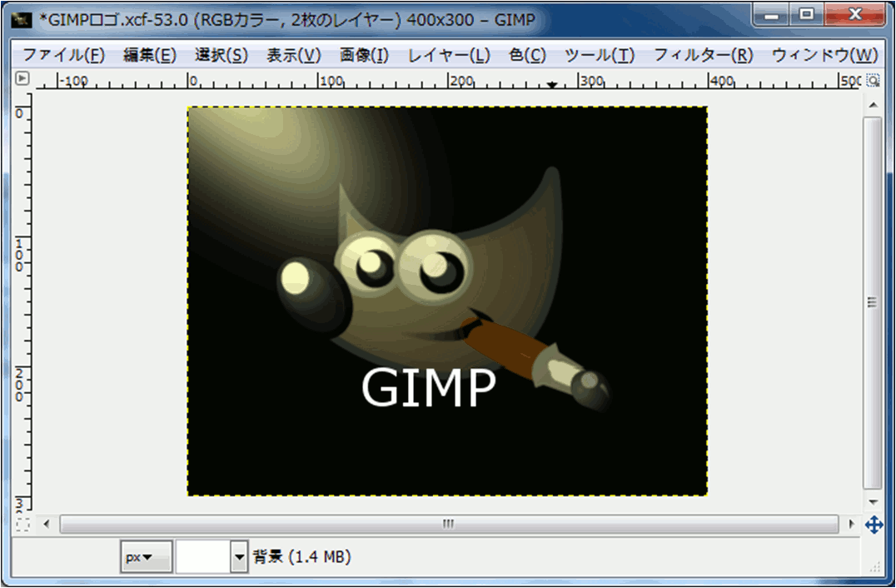The image size is (896, 588).
Task: Click the navigation cross-arrows icon
Action: click(874, 525)
